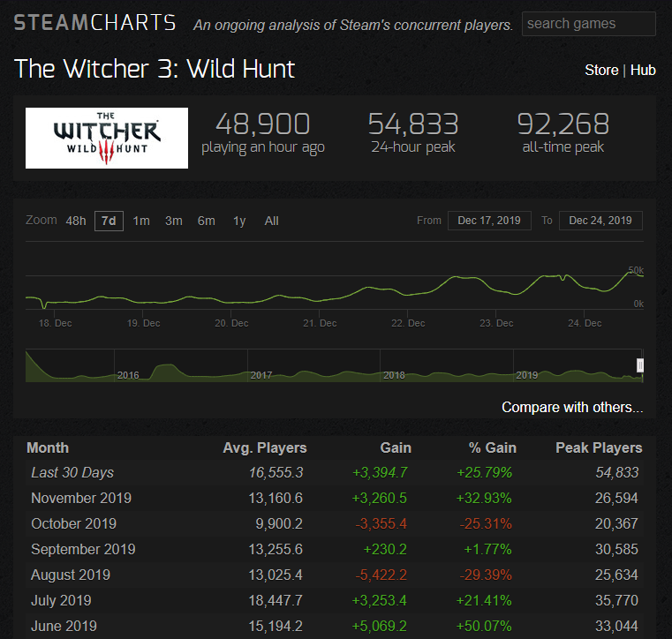Select the 3m zoom option

coord(174,221)
